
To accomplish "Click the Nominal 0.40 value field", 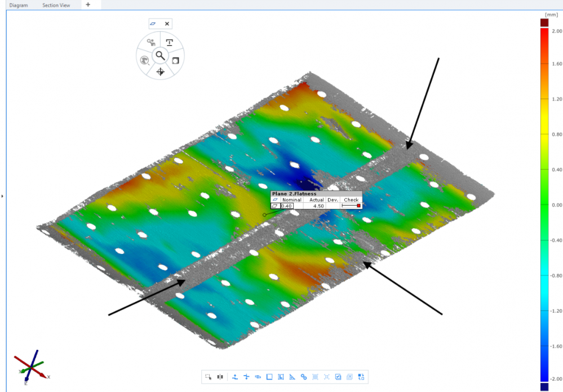I will [x=287, y=206].
